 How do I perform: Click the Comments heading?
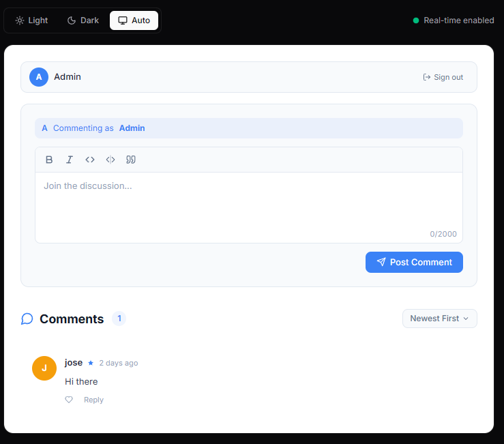coord(72,319)
